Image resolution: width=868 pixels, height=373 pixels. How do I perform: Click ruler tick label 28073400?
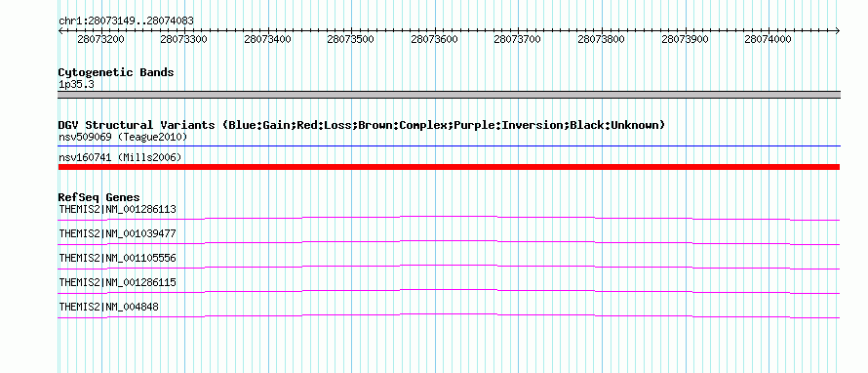coord(267,39)
